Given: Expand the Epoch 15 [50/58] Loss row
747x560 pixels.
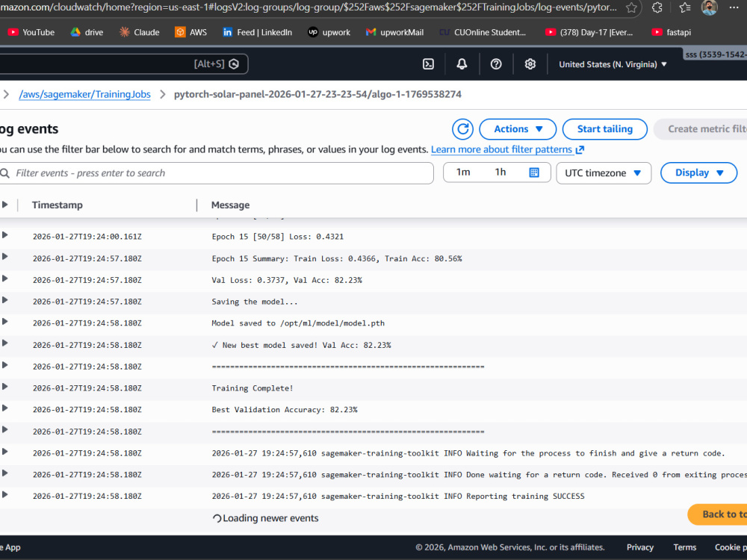Looking at the screenshot, I should tap(4, 235).
